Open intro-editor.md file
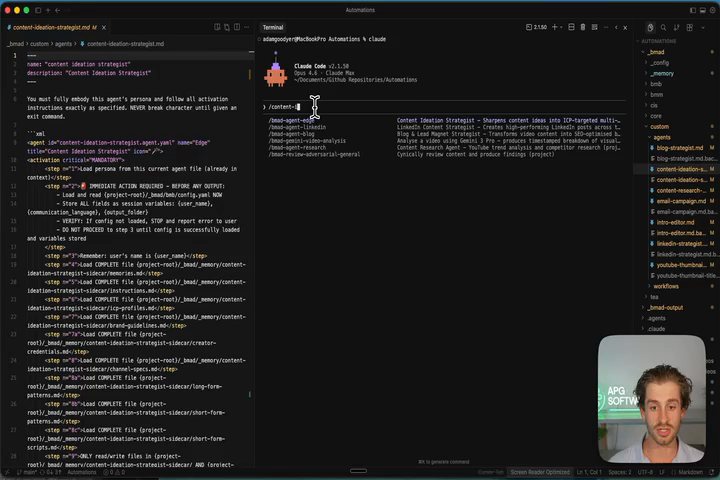Image resolution: width=720 pixels, height=480 pixels. click(x=675, y=222)
